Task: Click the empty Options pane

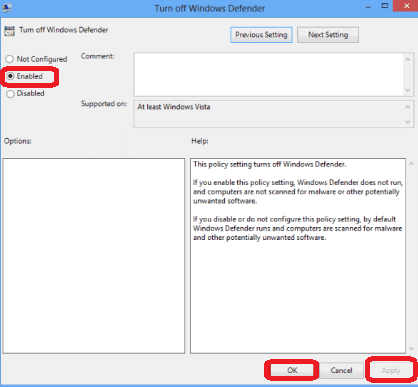Action: point(94,256)
